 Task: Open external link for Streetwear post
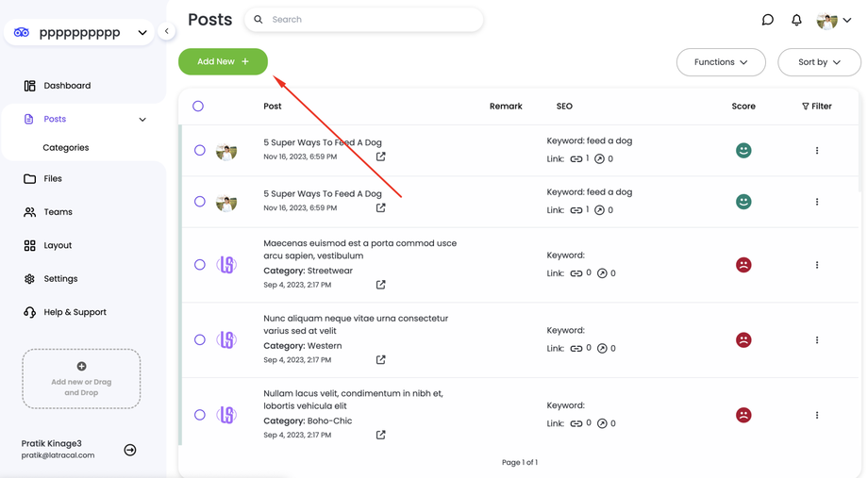[381, 285]
